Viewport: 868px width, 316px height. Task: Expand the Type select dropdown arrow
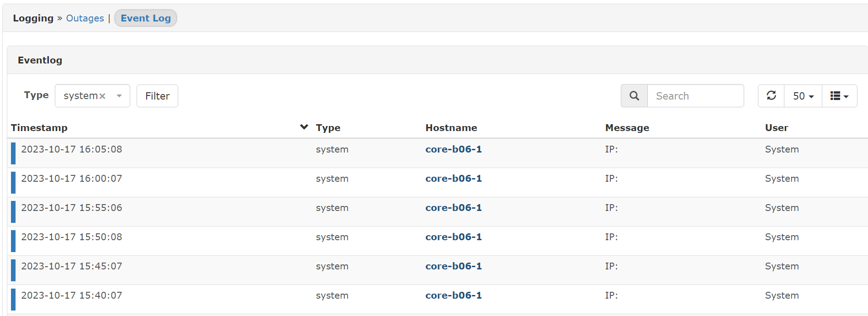[119, 96]
